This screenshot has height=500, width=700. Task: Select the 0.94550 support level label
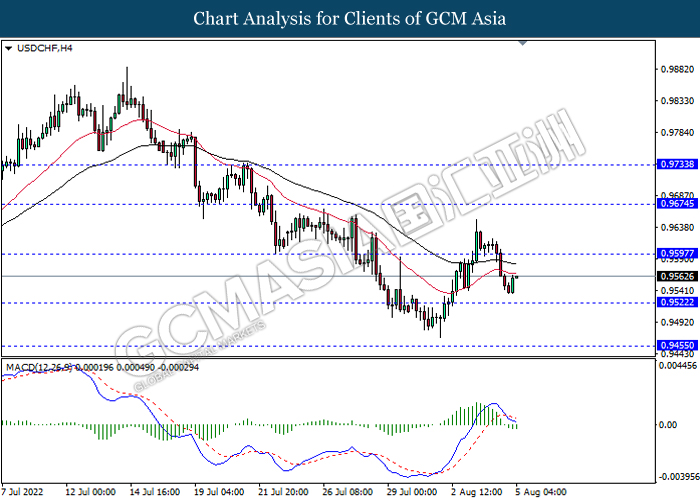click(677, 345)
